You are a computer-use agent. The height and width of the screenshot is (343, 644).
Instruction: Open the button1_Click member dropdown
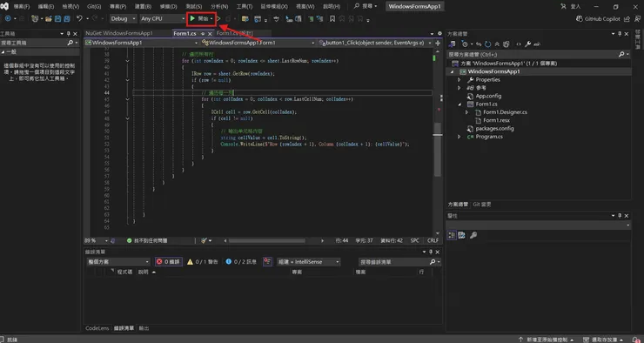click(375, 43)
